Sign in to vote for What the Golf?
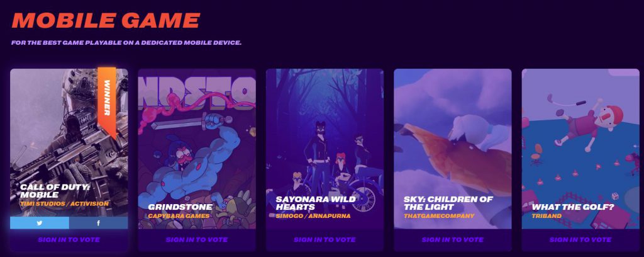Viewport: 644px width, 257px height. click(580, 240)
